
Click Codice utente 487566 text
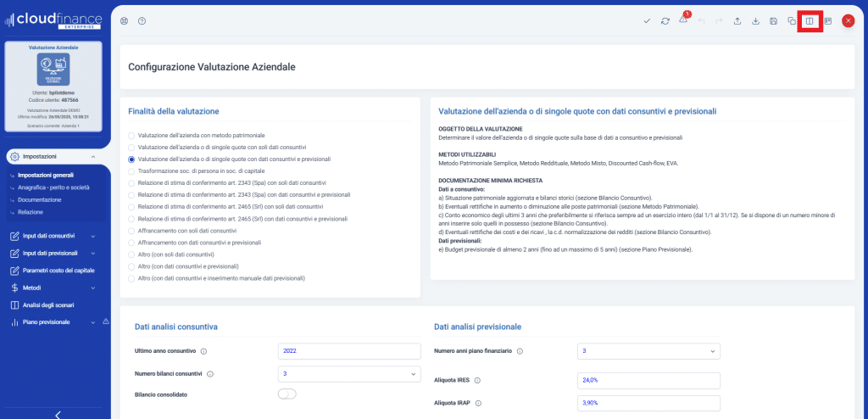click(53, 100)
